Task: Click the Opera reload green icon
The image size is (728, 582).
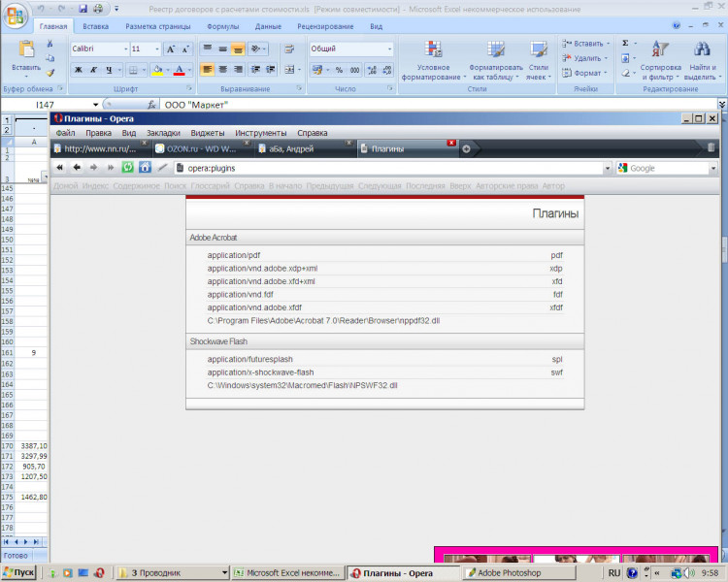Action: tap(128, 168)
